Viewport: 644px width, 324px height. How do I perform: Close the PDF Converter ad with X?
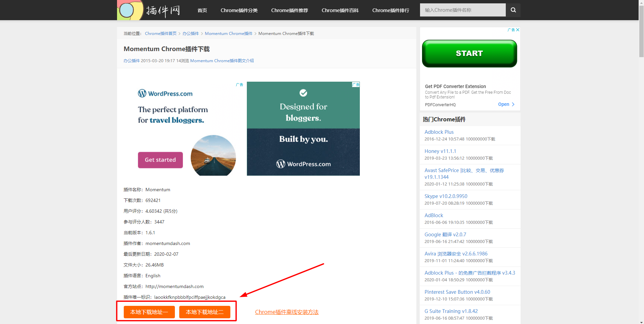(518, 30)
